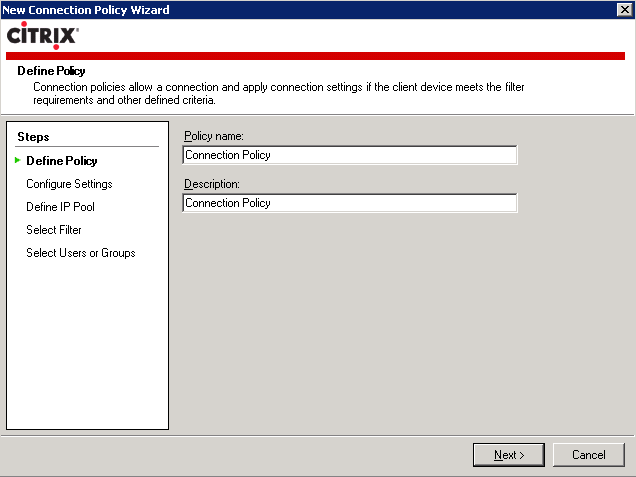Close the New Connection Policy Wizard window
This screenshot has width=636, height=477.
click(x=625, y=9)
